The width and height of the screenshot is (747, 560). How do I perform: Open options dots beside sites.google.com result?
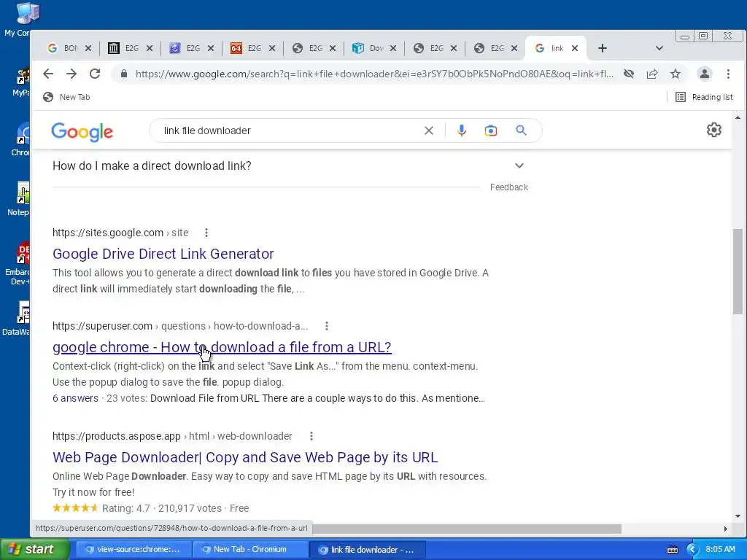coord(206,233)
